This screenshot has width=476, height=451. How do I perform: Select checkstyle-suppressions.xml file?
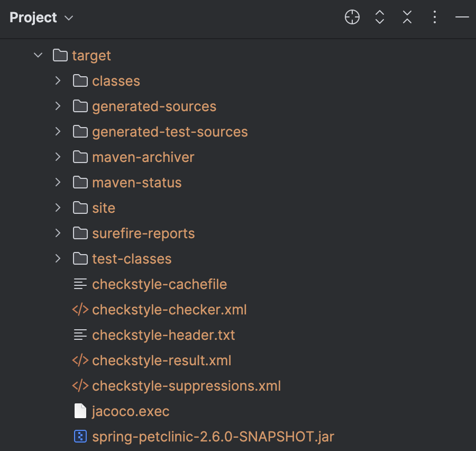point(186,386)
